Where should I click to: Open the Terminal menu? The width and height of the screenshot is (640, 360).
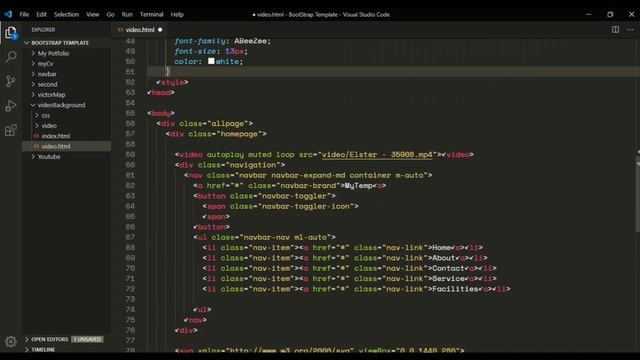click(151, 14)
